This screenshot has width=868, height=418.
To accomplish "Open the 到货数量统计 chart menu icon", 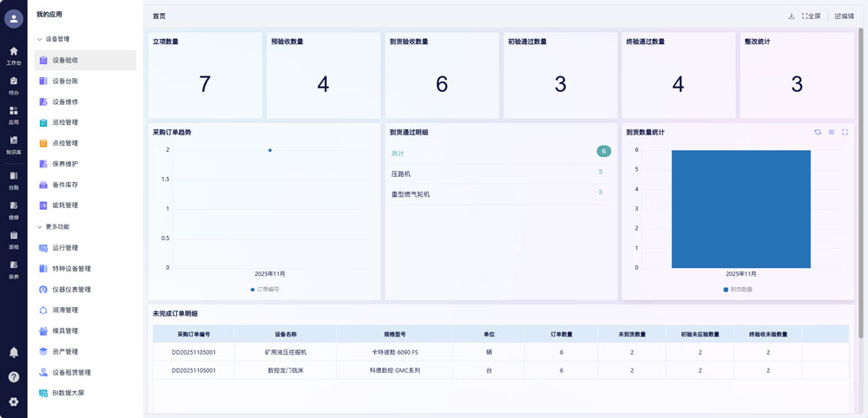I will pos(831,132).
